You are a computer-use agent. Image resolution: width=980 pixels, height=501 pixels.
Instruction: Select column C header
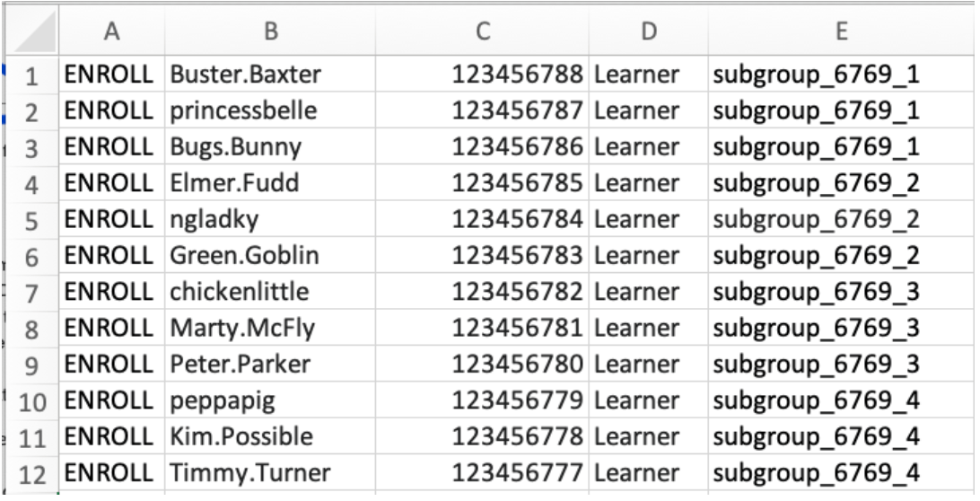[482, 31]
